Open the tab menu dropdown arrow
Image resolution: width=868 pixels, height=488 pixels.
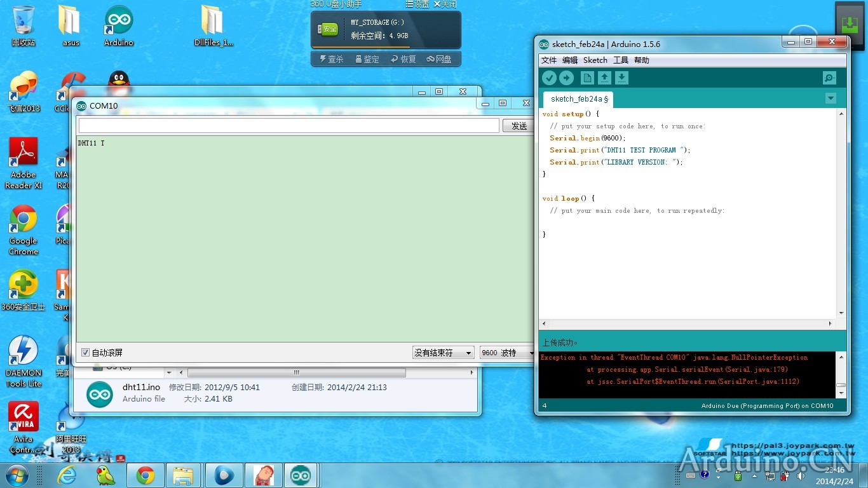[831, 98]
